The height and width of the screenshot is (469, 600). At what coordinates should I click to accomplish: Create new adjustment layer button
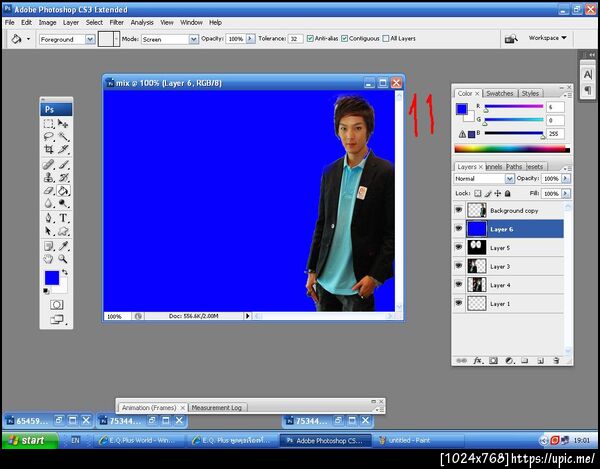coord(509,360)
